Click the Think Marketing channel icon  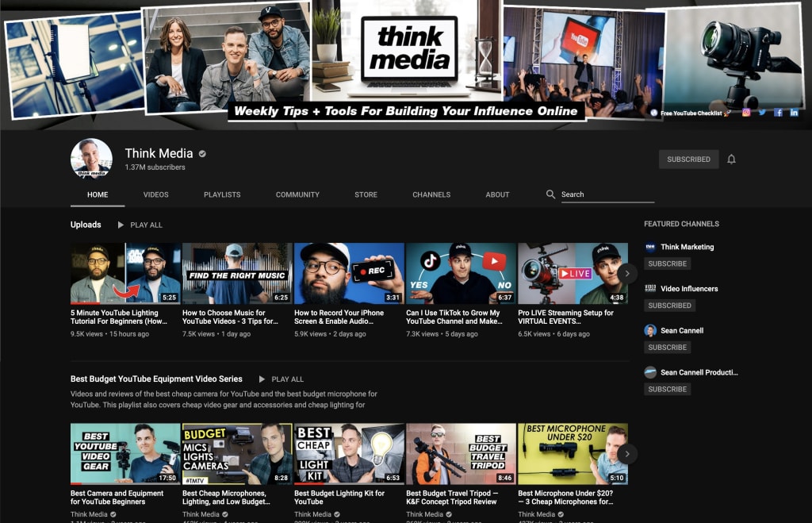[650, 247]
